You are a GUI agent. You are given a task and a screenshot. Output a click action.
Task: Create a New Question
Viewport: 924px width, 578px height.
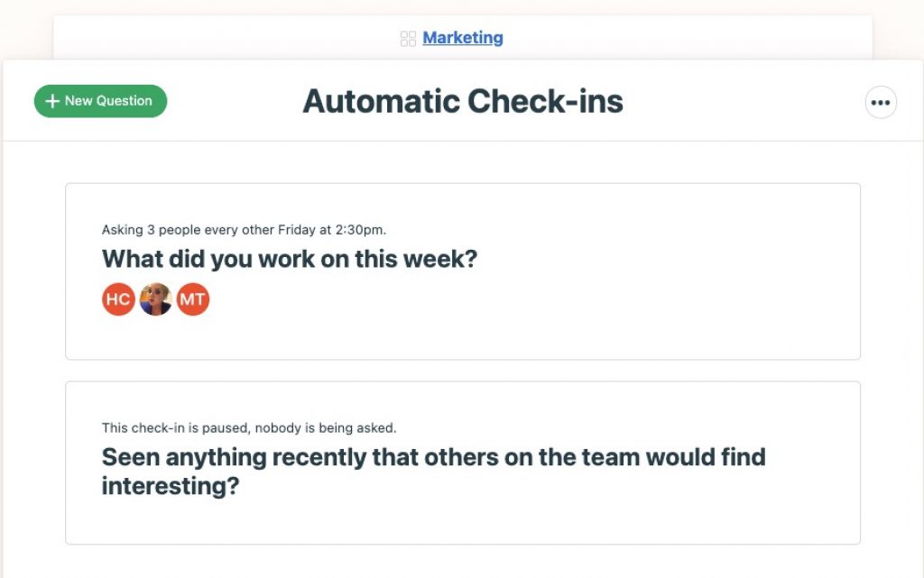(101, 101)
